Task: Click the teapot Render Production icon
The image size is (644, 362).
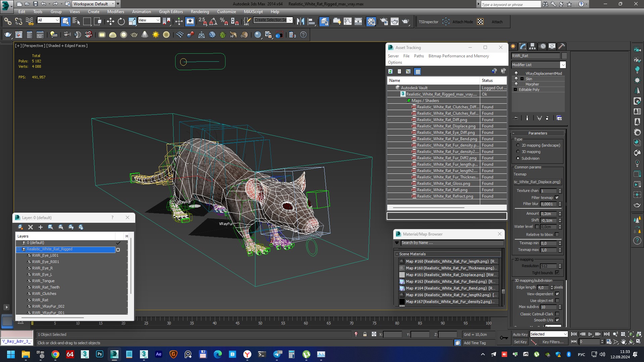Action: tap(405, 22)
